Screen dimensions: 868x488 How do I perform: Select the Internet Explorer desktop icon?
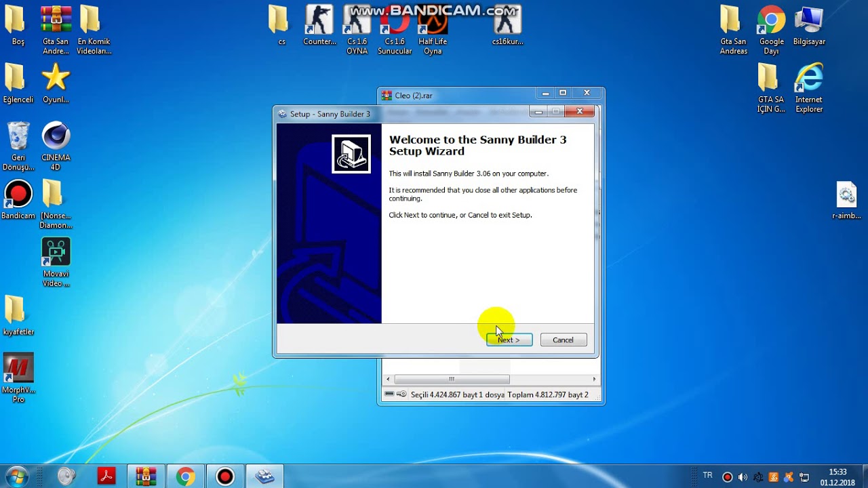pos(809,88)
